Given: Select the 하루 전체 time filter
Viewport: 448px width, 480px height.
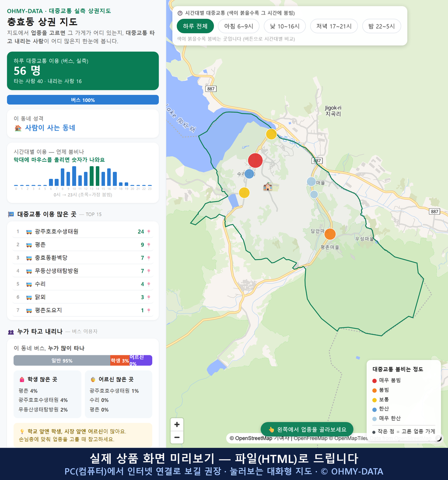Looking at the screenshot, I should pyautogui.click(x=195, y=26).
